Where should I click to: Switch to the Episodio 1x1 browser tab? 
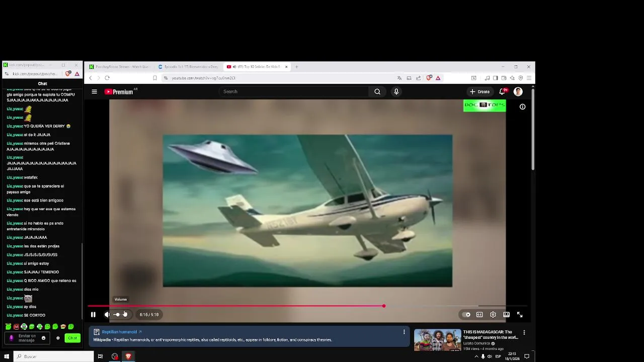[188, 66]
